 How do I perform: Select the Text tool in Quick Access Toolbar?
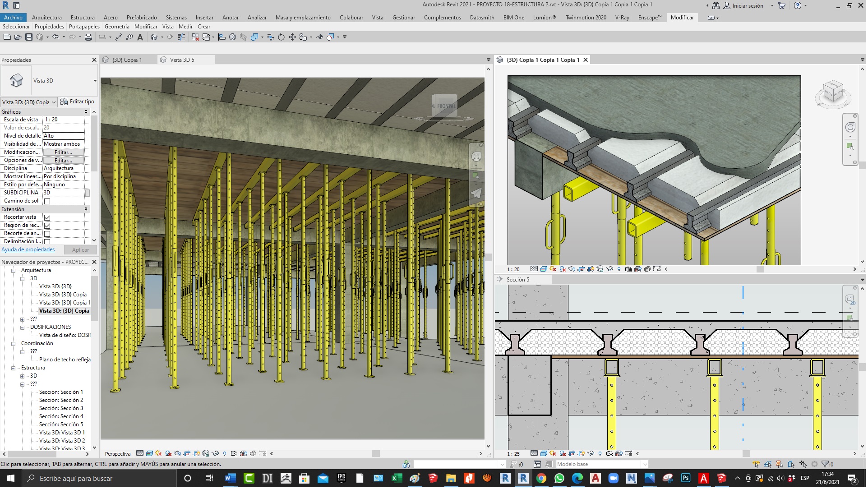click(140, 37)
